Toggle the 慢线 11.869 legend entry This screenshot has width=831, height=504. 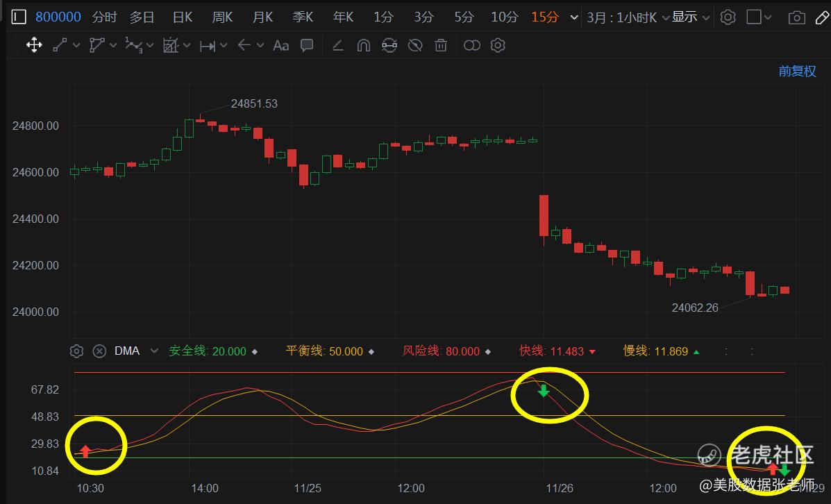click(x=661, y=351)
